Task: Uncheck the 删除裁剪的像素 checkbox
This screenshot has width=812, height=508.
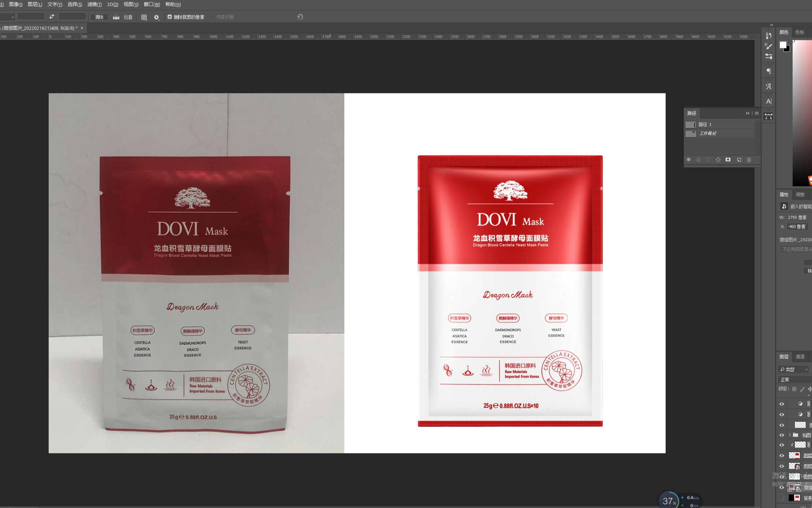Action: click(x=170, y=17)
